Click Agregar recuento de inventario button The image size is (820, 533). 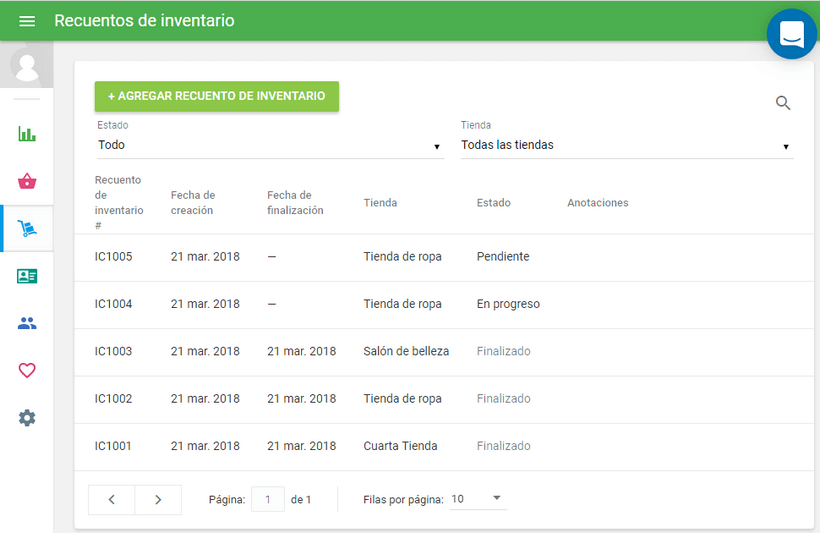point(217,96)
